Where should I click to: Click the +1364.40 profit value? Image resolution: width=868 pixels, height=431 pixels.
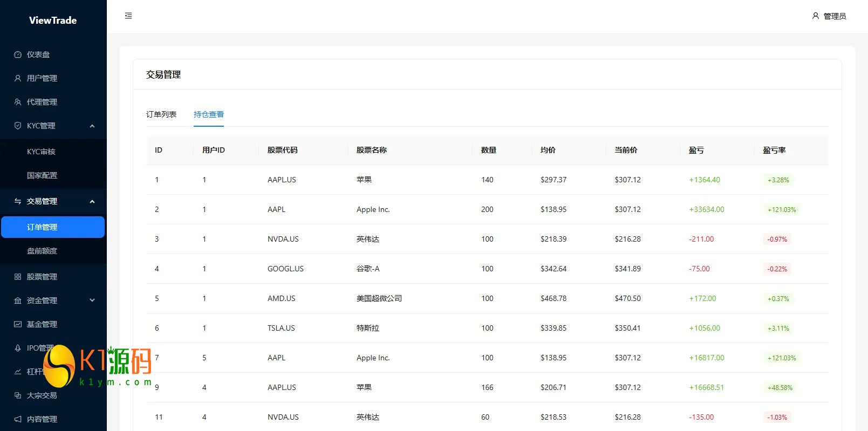(705, 180)
